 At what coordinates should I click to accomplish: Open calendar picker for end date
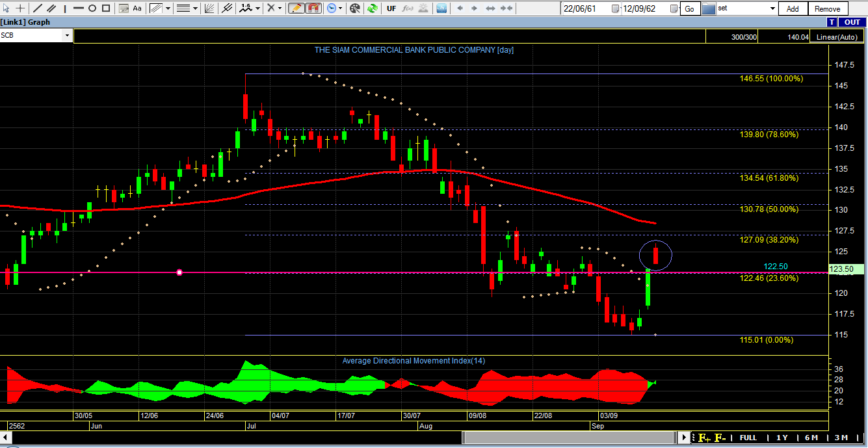(674, 8)
